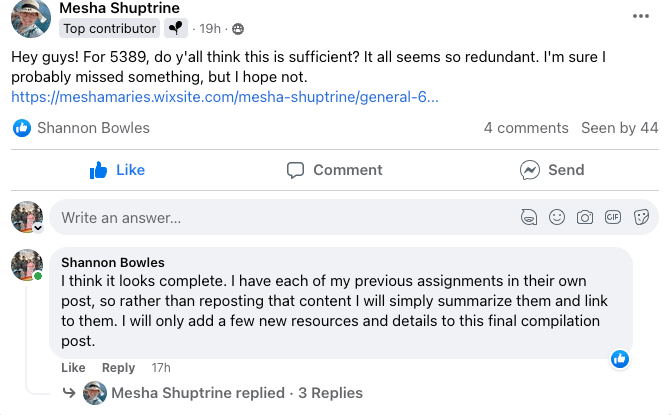Open the sticker picker
The image size is (671, 415).
pyautogui.click(x=642, y=217)
